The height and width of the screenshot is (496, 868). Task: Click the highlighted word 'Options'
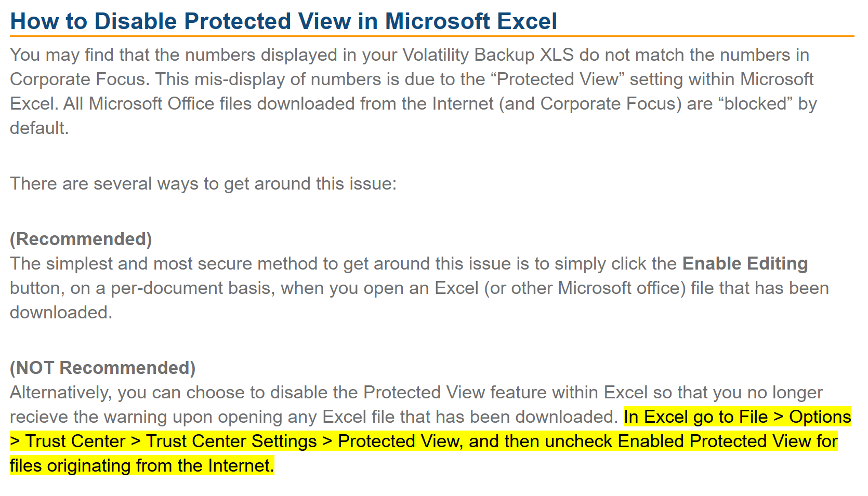(x=820, y=417)
